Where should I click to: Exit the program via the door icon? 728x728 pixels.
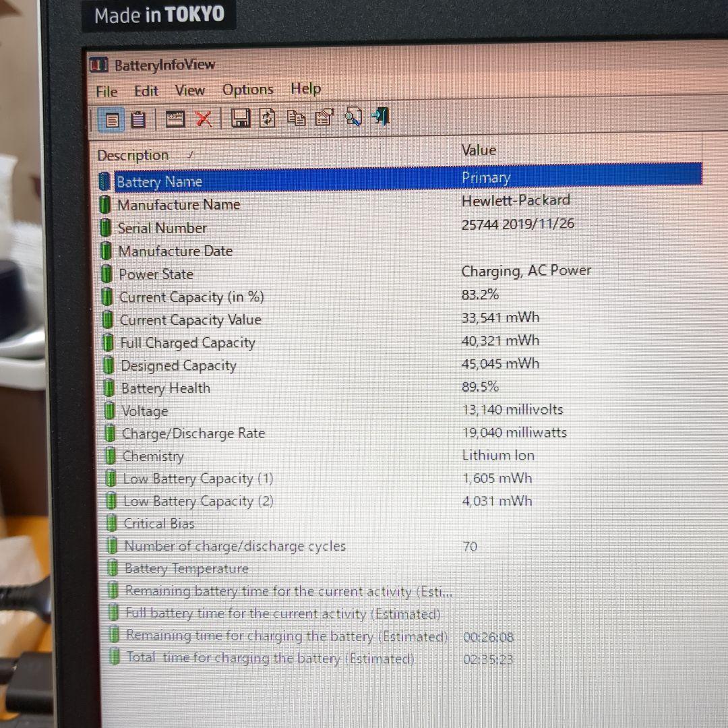[x=380, y=117]
